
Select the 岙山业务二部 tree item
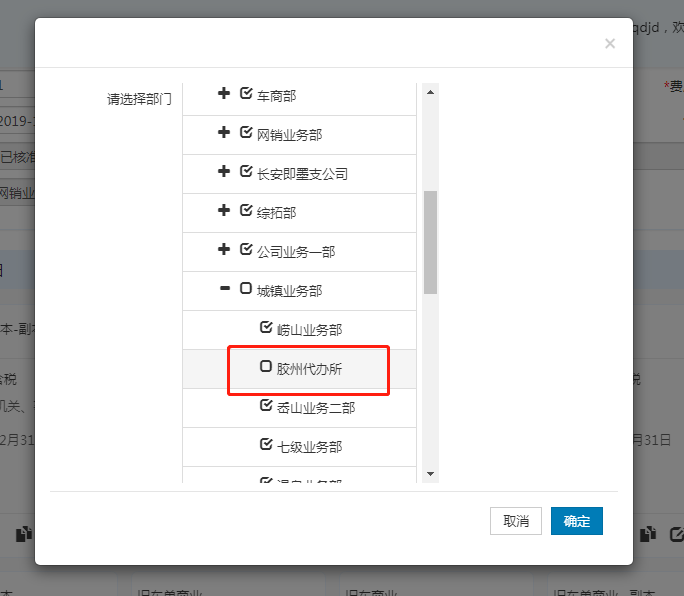(316, 407)
